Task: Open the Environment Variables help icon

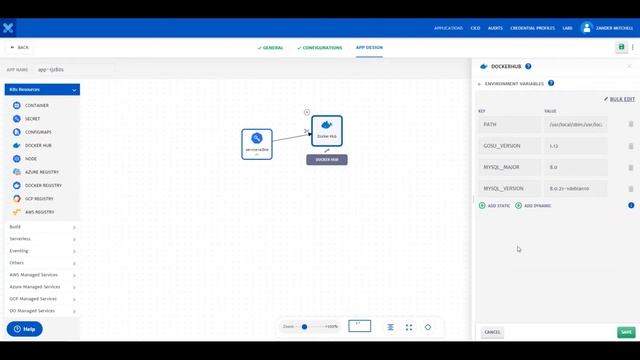Action: pyautogui.click(x=551, y=83)
